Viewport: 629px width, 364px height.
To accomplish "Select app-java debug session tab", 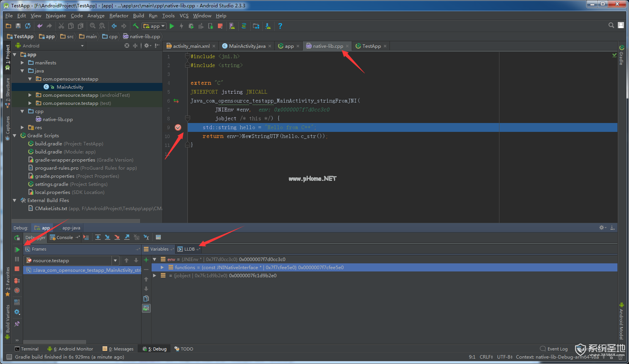I will coord(71,228).
